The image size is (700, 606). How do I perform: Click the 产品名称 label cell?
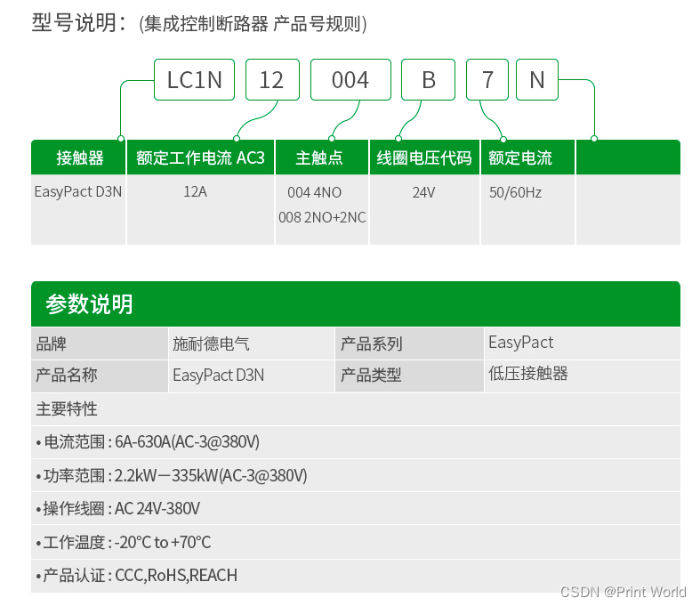100,376
